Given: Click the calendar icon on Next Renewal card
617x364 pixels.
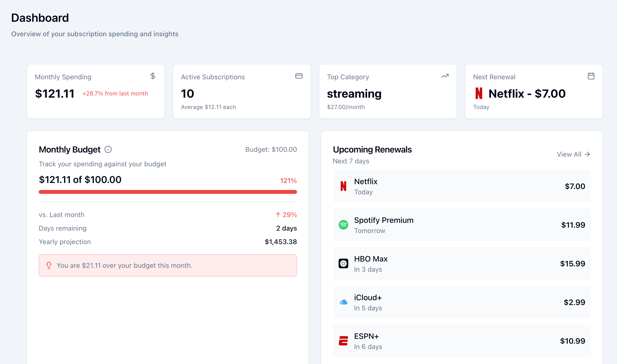Looking at the screenshot, I should pyautogui.click(x=591, y=76).
